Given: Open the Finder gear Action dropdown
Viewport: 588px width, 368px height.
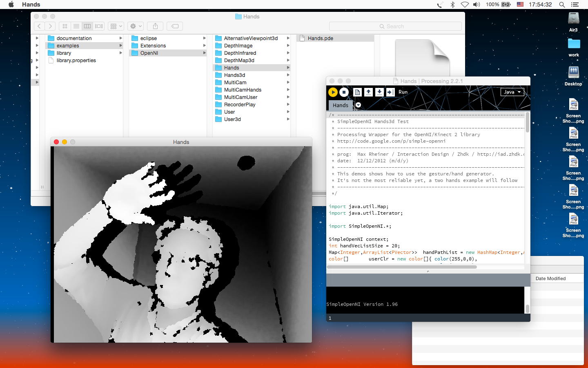Looking at the screenshot, I should tap(135, 26).
